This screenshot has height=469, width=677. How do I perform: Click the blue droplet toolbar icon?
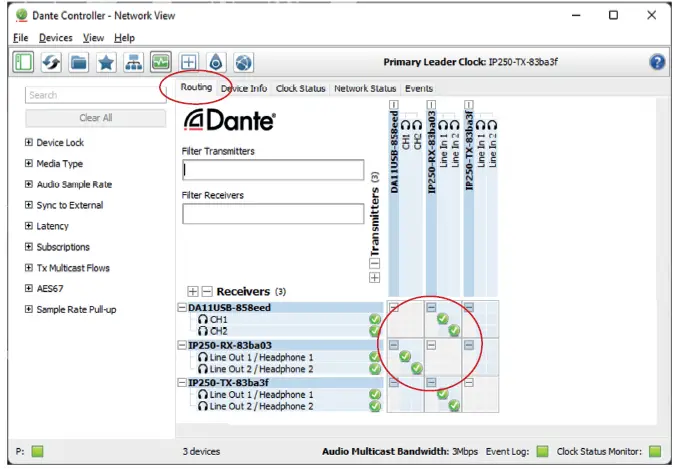[216, 63]
